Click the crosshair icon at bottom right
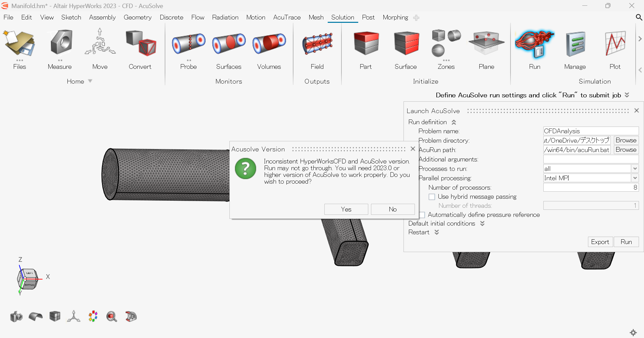 click(x=633, y=333)
